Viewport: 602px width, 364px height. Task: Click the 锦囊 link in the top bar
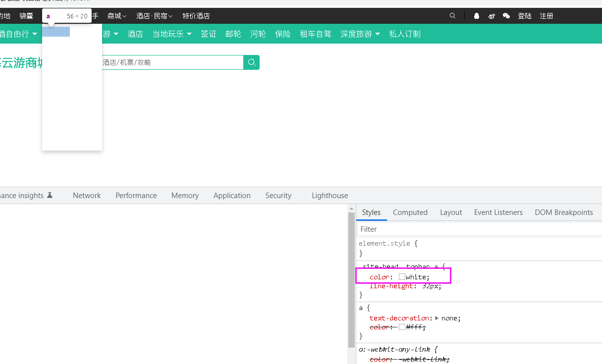point(26,16)
